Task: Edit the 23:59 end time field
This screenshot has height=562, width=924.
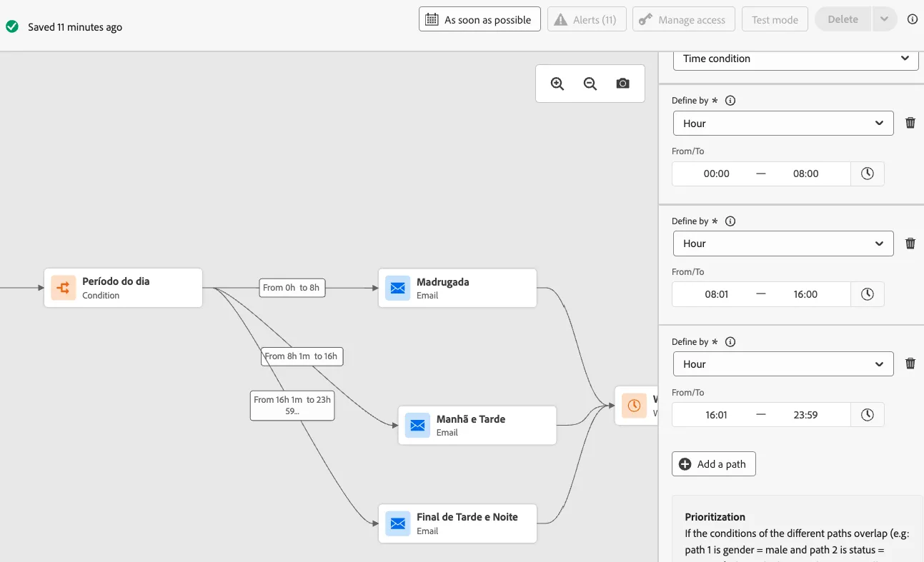Action: 805,415
